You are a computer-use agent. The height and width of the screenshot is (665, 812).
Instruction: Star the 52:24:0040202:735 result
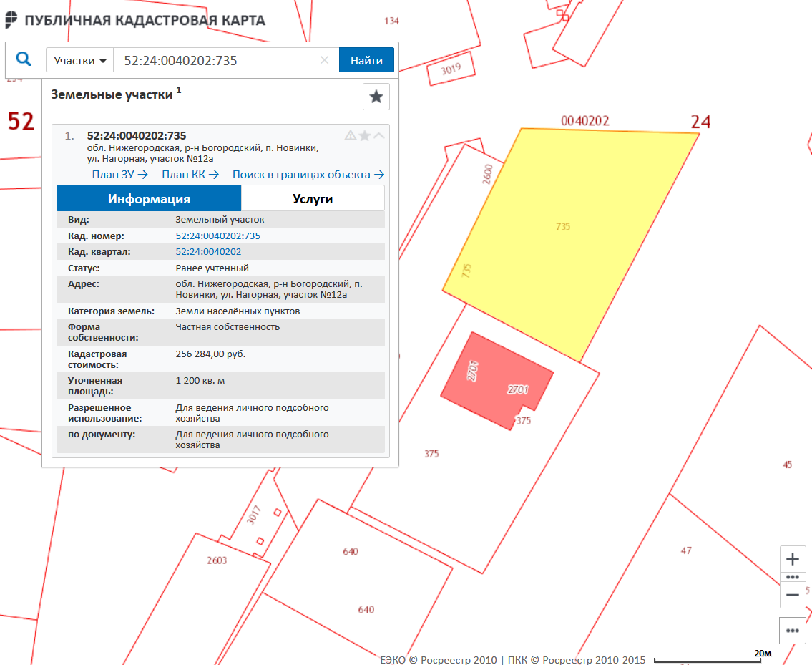tap(365, 135)
